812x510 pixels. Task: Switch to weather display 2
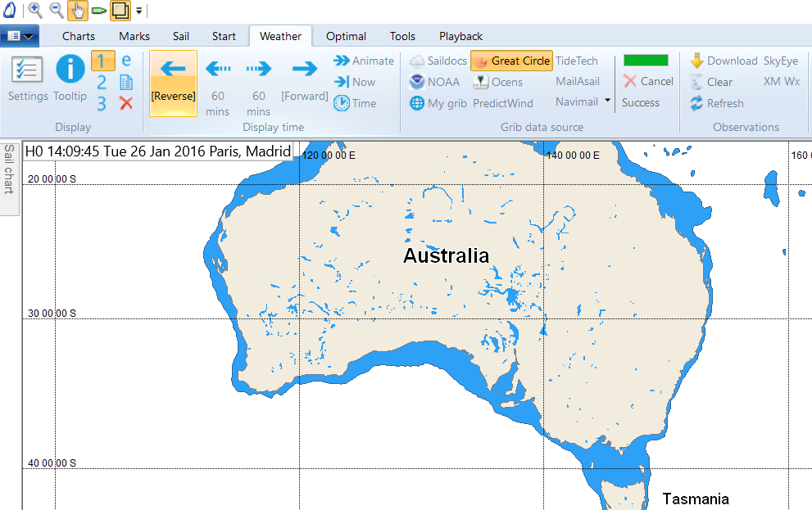(102, 82)
